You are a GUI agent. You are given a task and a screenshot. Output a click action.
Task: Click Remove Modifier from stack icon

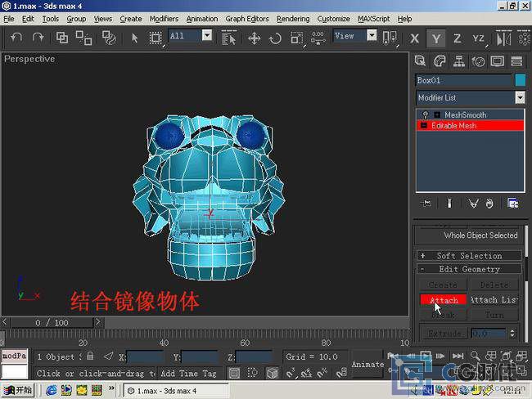pos(489,204)
